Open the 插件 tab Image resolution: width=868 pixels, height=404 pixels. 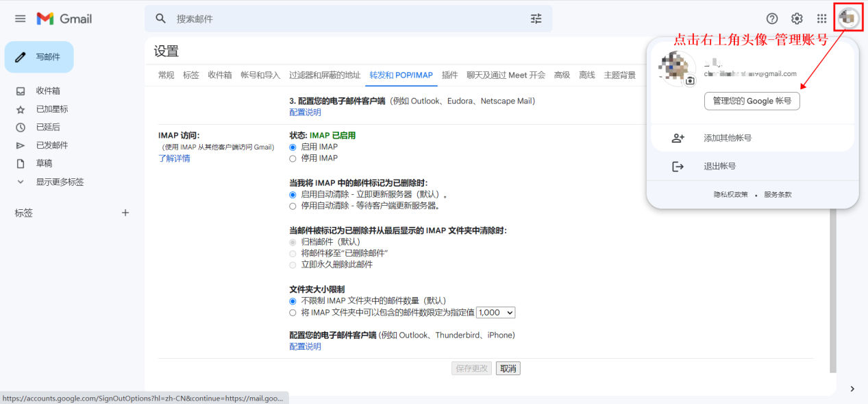(450, 75)
